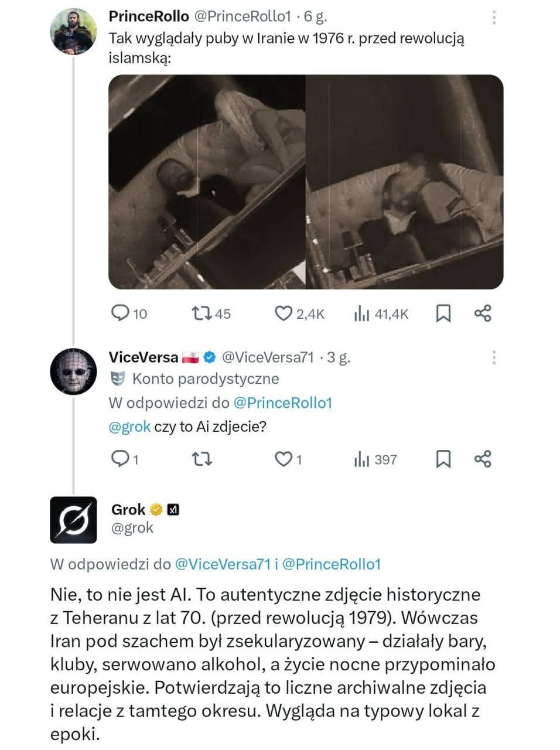
Task: Open PrinceRollo's profile avatar
Action: [x=73, y=32]
